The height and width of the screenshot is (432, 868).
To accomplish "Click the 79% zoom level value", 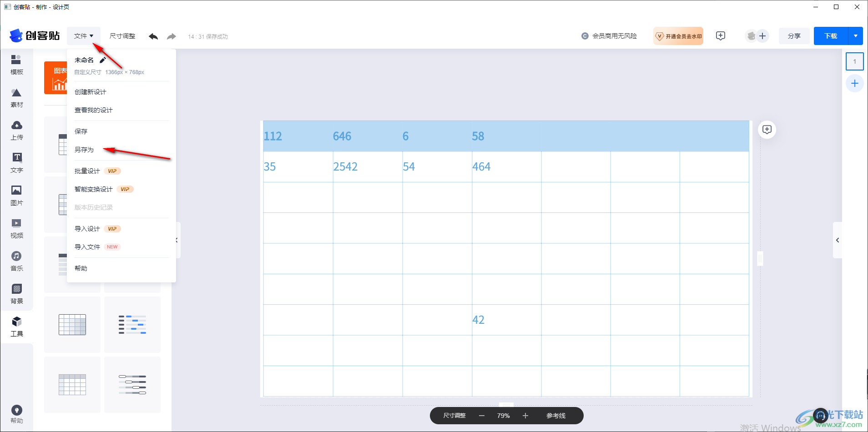I will pyautogui.click(x=503, y=416).
